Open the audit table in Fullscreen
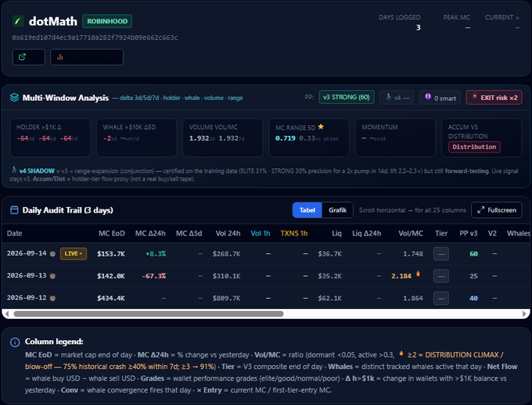 (497, 210)
